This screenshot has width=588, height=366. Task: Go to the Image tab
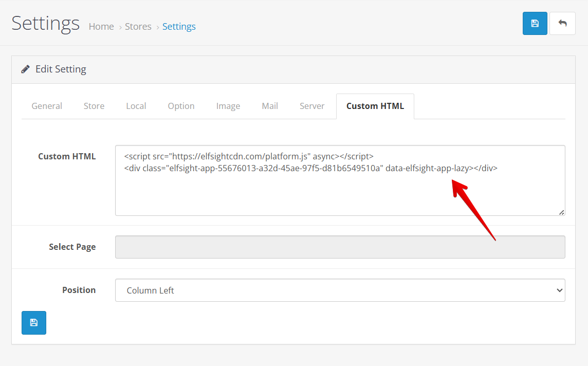[x=228, y=106]
